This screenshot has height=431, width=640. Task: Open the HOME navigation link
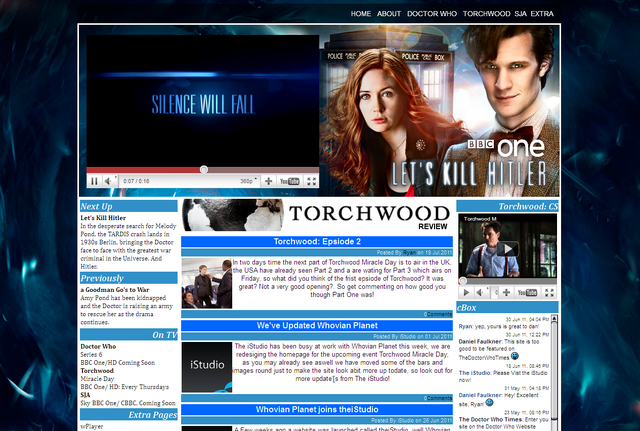point(361,14)
